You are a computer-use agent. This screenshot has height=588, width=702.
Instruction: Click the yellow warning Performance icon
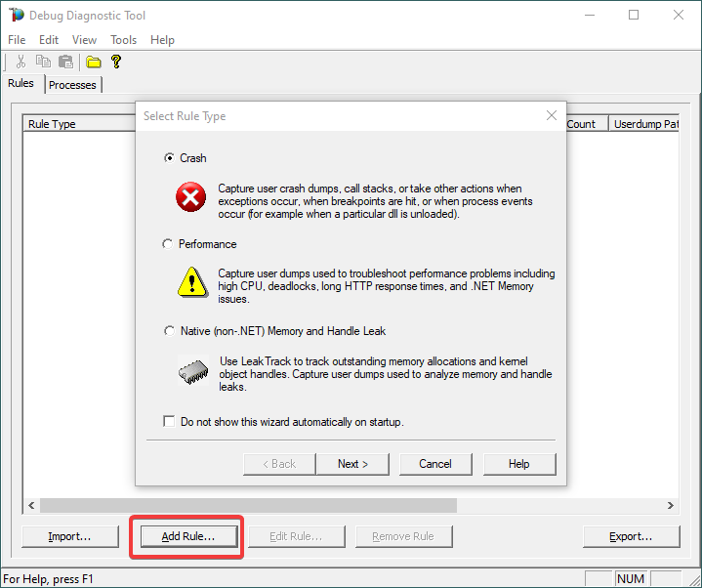tap(190, 283)
